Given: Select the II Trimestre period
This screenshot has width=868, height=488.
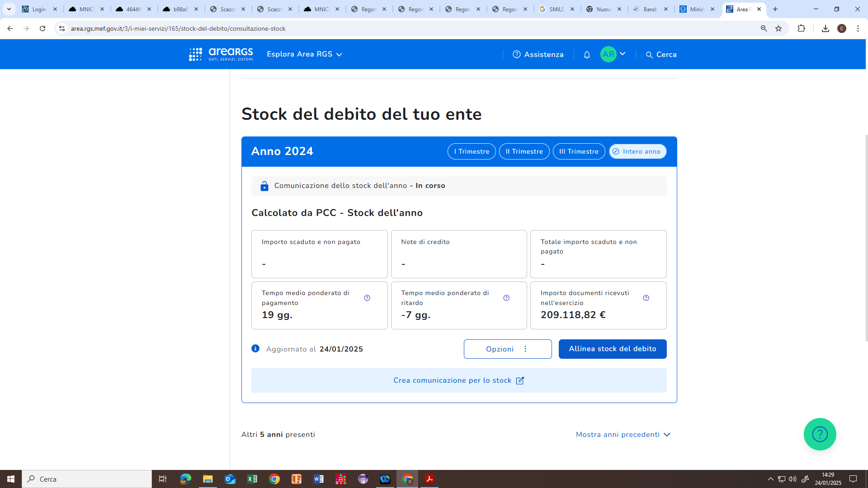Looking at the screenshot, I should click(524, 151).
